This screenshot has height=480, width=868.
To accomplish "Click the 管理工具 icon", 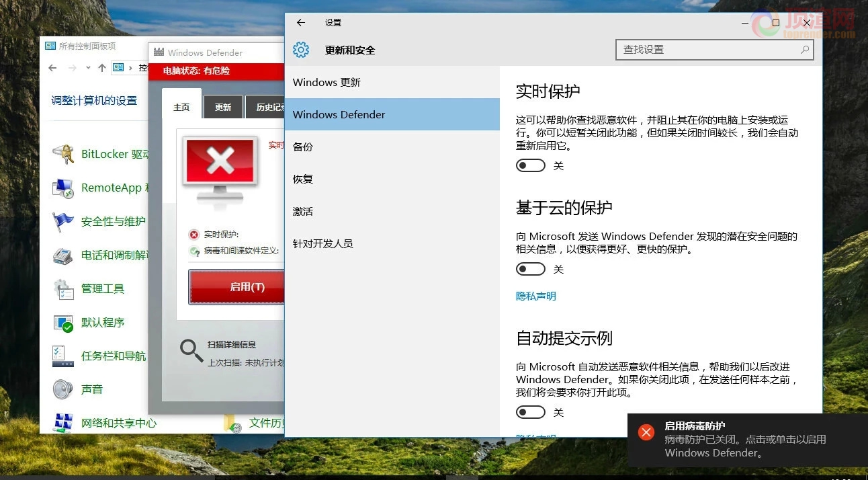I will coord(63,289).
